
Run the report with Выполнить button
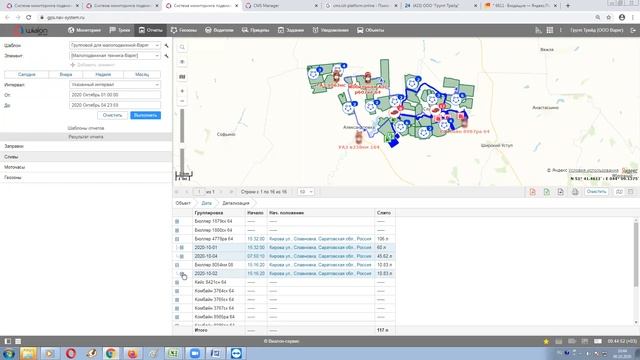145,116
